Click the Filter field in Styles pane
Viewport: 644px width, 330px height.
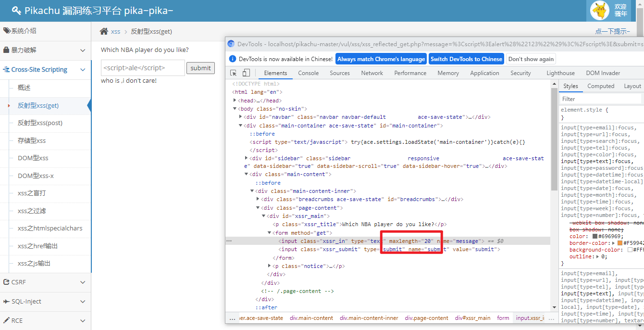601,99
